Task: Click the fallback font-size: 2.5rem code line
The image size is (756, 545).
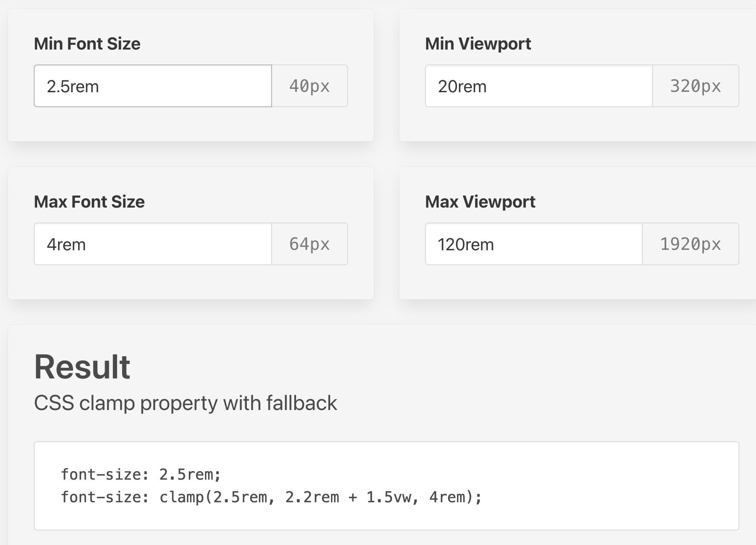Action: tap(141, 474)
